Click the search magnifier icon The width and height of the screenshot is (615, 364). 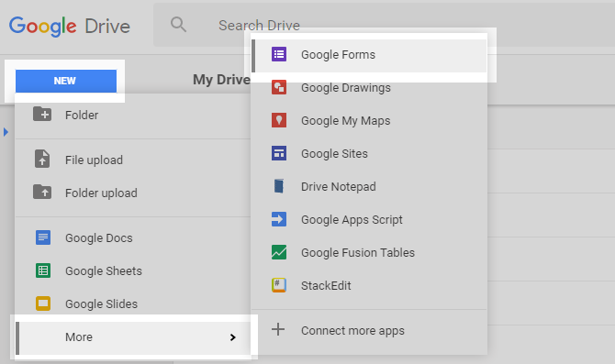[178, 25]
